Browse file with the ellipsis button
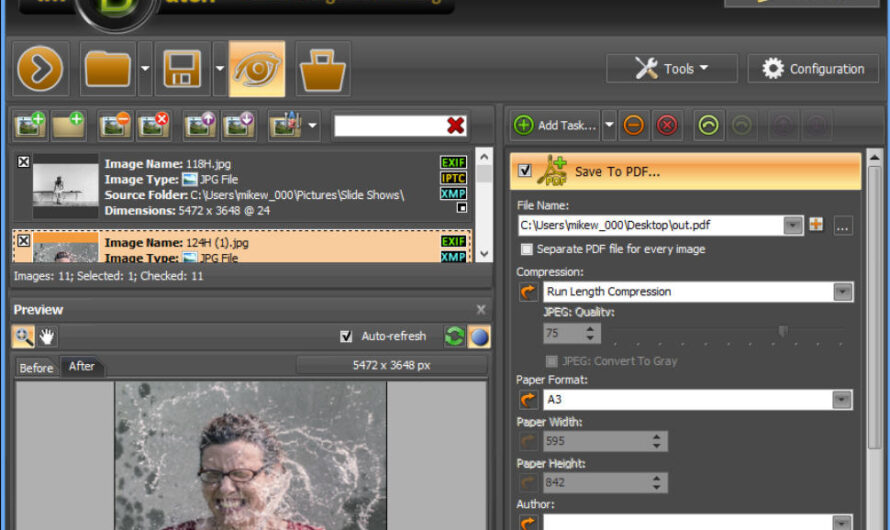 [x=842, y=226]
